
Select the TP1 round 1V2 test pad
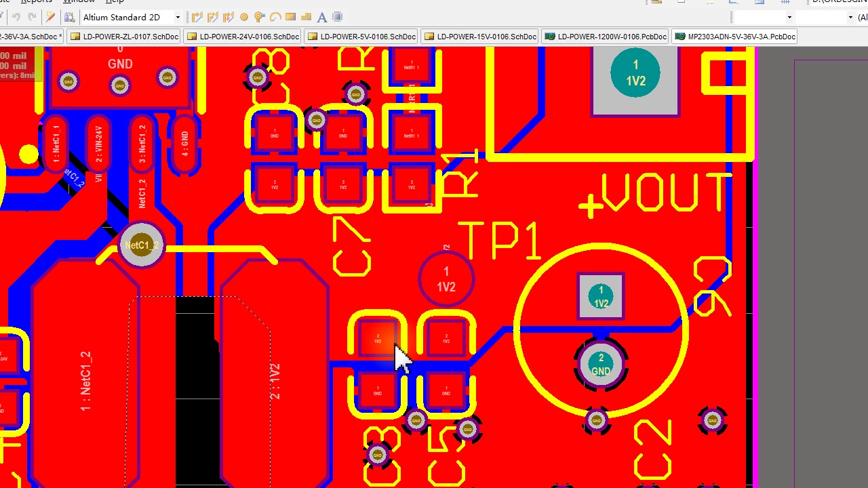click(446, 279)
